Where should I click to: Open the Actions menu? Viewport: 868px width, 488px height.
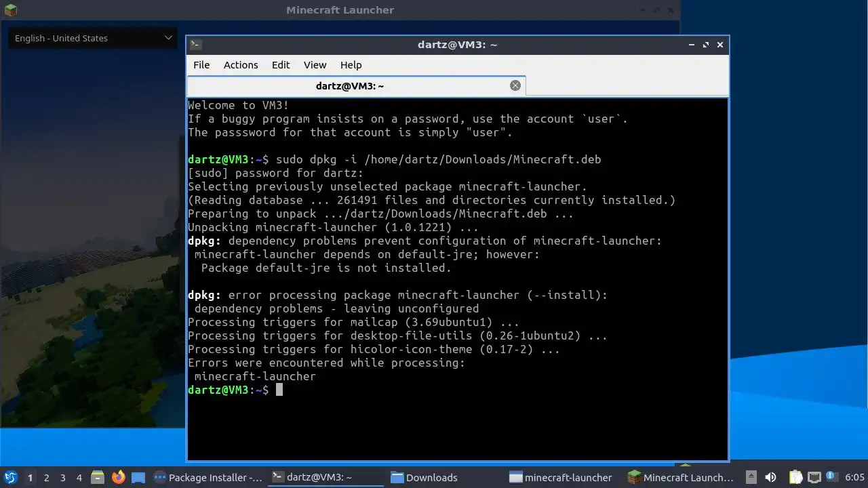click(241, 65)
